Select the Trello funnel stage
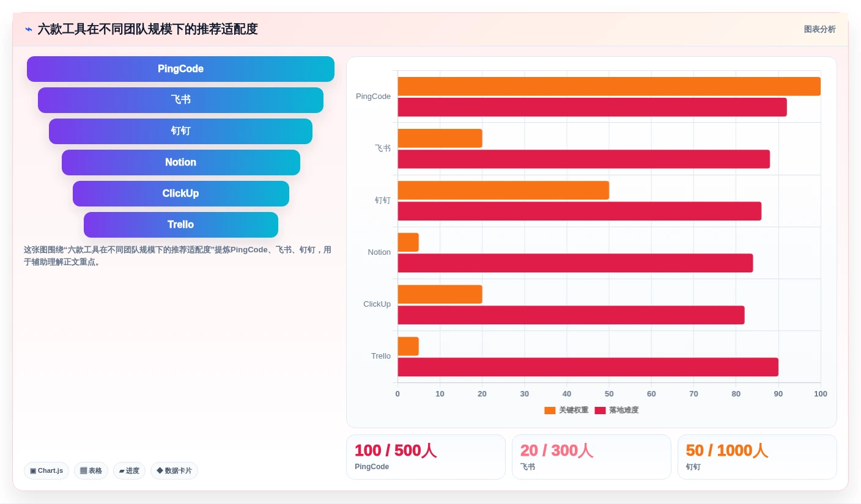This screenshot has width=861, height=504. (x=180, y=225)
